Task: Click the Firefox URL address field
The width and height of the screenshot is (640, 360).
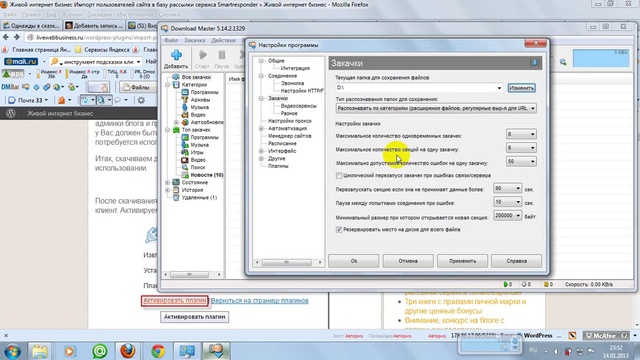Action: pos(93,37)
